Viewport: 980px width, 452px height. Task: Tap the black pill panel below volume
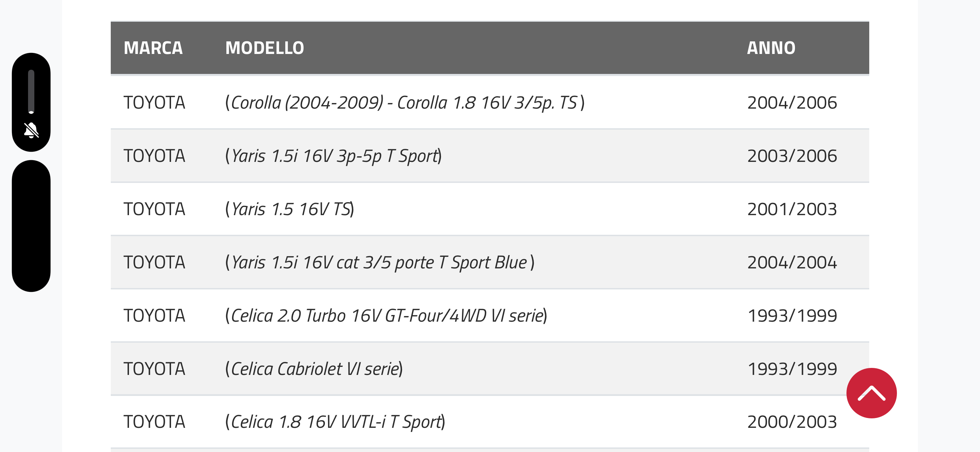click(31, 226)
